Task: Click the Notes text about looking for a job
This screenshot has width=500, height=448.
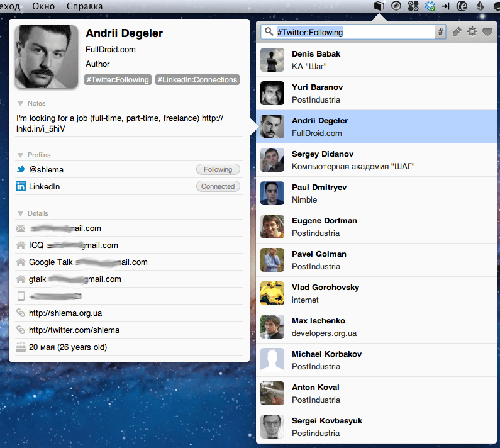Action: [x=120, y=123]
